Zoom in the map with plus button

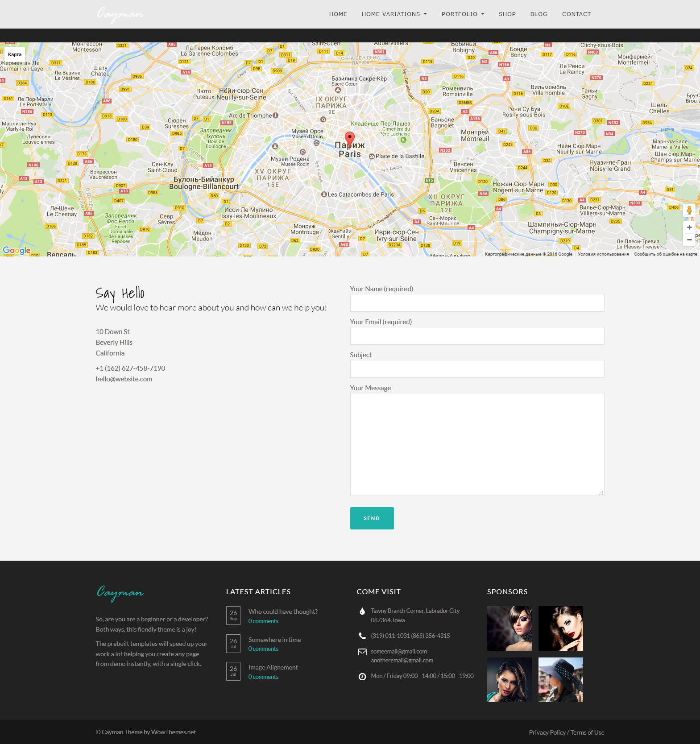point(689,227)
